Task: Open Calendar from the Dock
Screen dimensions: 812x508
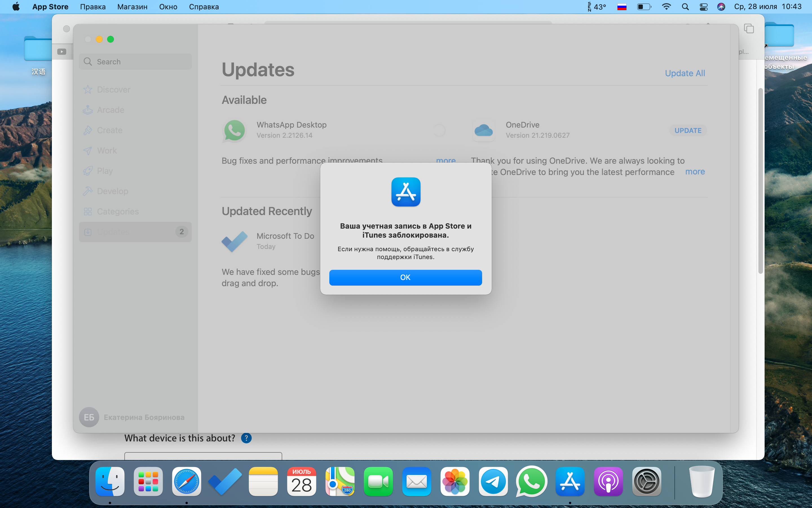Action: coord(302,481)
